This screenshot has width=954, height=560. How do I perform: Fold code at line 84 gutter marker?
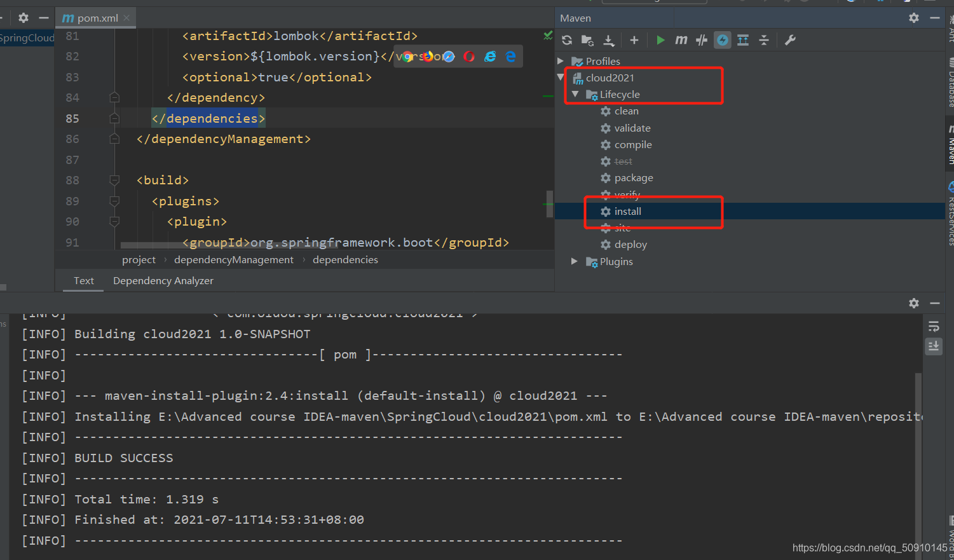[114, 97]
